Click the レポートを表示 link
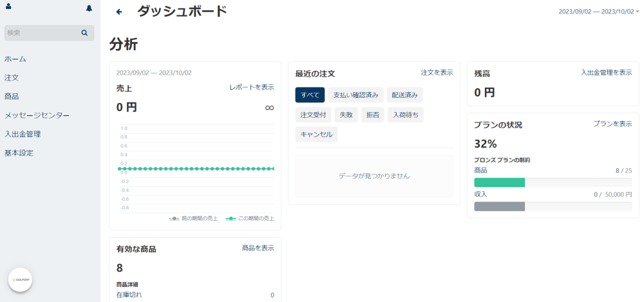Viewport: 644px width, 302px height. 251,87
